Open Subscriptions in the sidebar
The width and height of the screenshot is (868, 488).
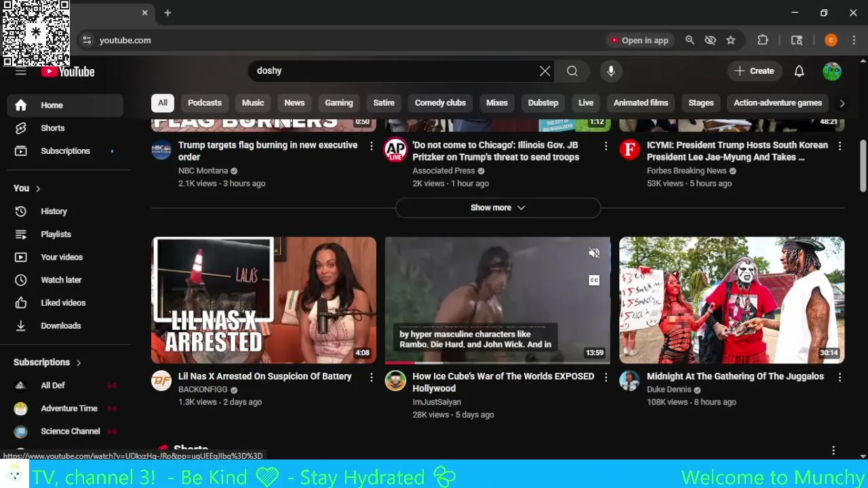coord(65,151)
